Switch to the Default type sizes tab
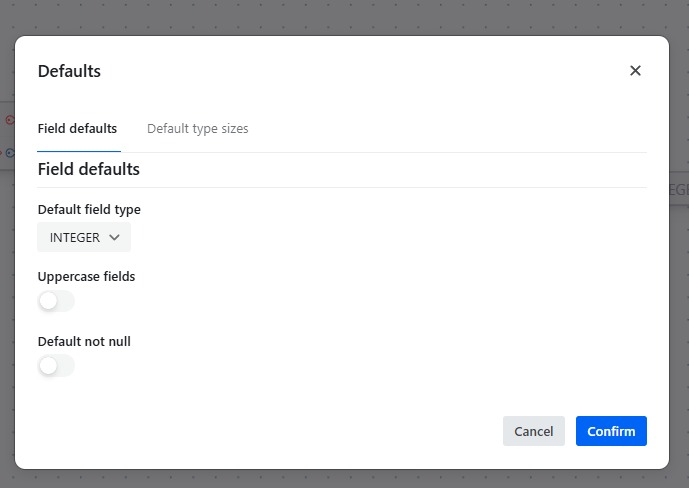This screenshot has height=488, width=689. click(197, 129)
